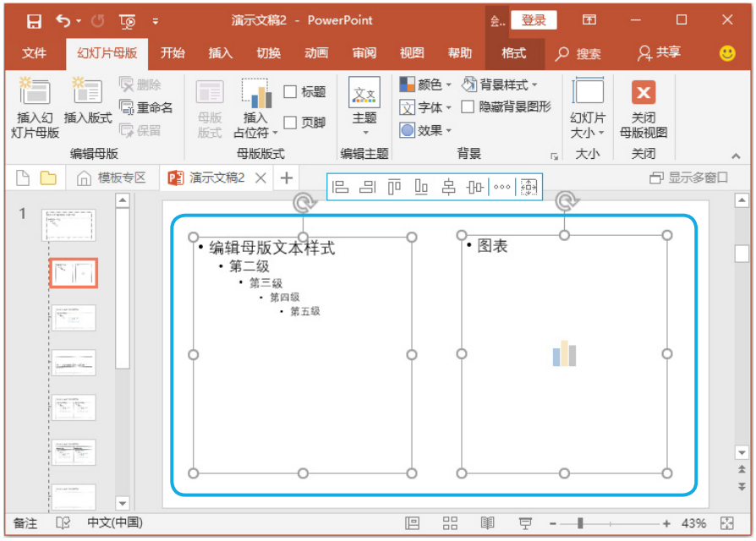756x541 pixels.
Task: Click 显示多窗口 button
Action: pyautogui.click(x=688, y=178)
